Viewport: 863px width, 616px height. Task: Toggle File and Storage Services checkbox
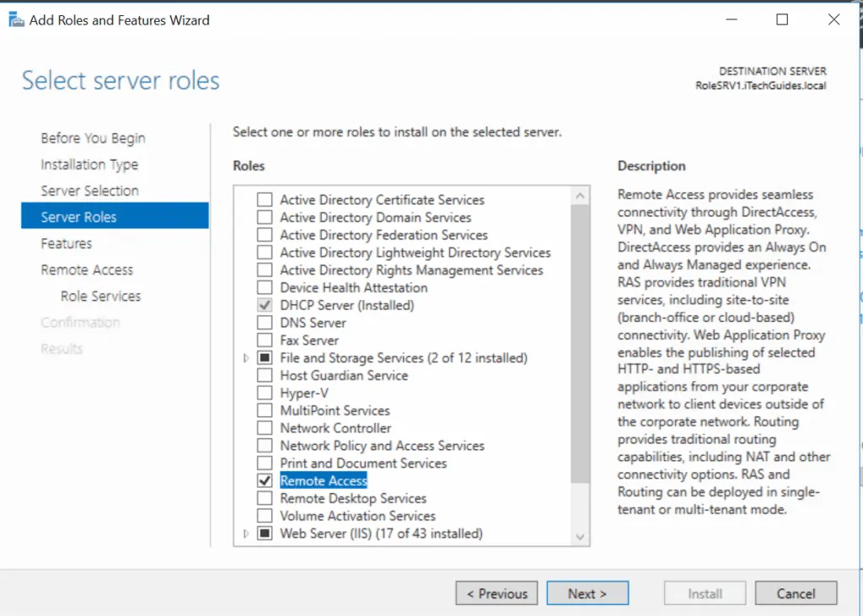pos(265,358)
